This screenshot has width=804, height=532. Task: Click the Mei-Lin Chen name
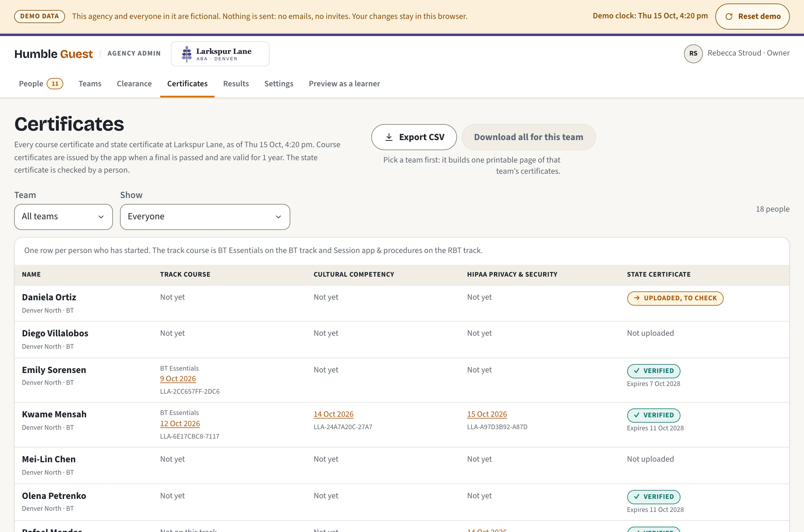tap(49, 459)
